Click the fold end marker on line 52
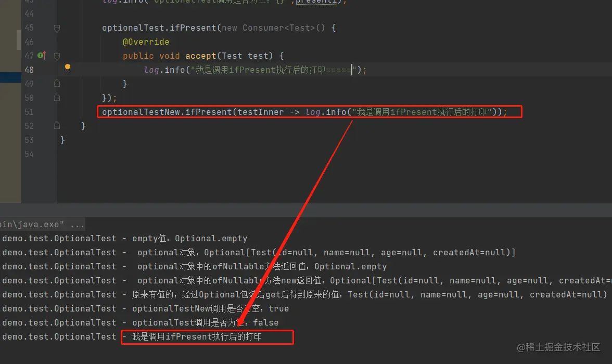 point(57,126)
